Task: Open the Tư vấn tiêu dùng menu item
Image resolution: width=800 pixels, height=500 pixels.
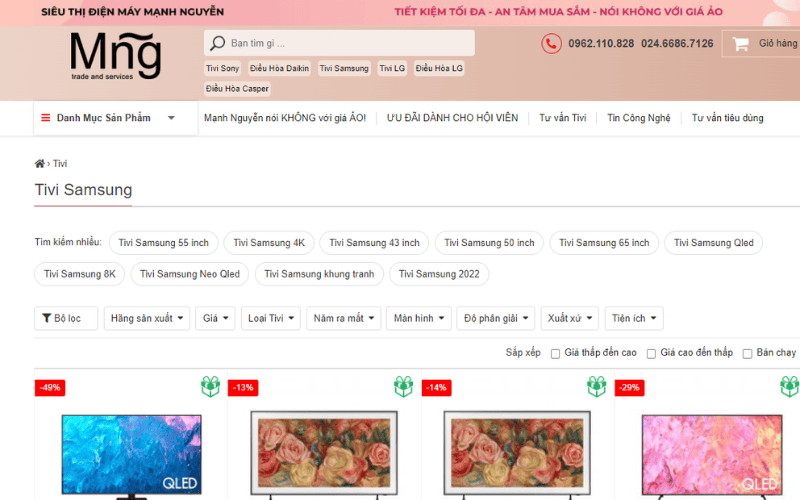Action: click(x=728, y=118)
